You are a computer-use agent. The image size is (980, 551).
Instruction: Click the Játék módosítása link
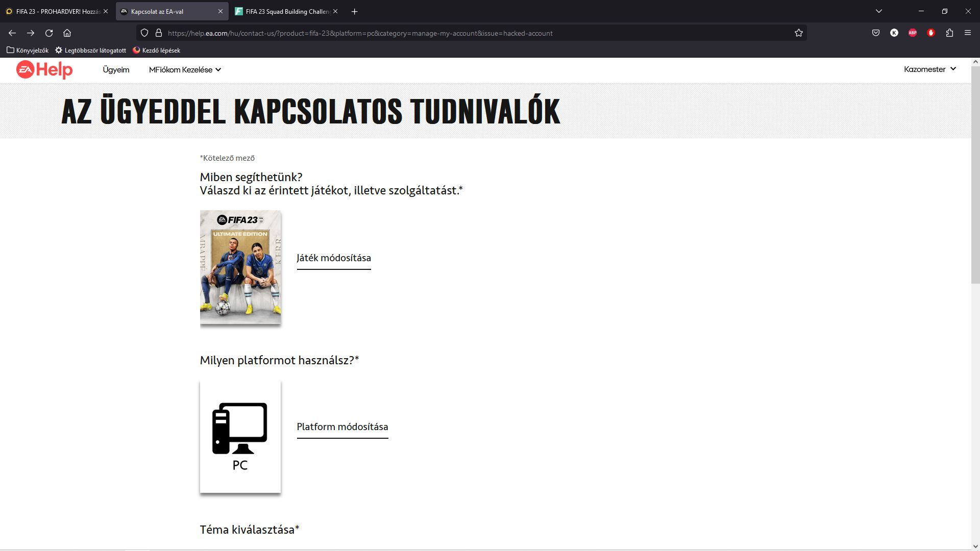click(x=334, y=258)
